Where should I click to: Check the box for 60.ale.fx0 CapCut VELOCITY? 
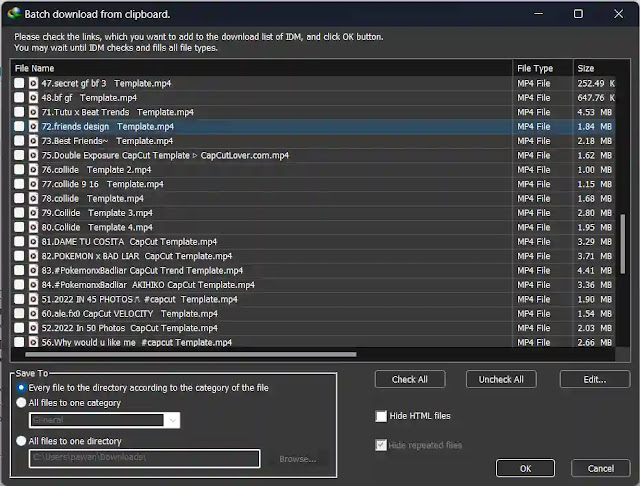(19, 313)
